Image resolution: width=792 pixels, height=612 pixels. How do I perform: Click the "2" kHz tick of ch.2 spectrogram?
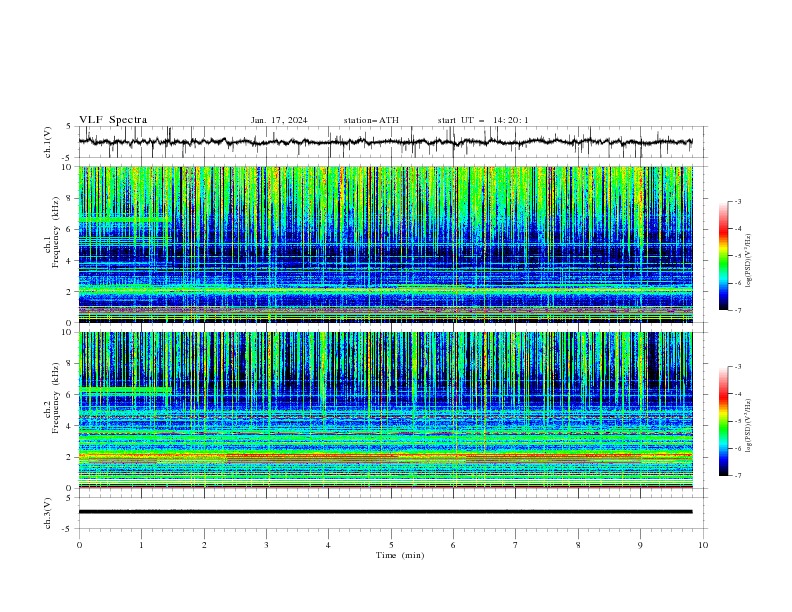click(70, 457)
